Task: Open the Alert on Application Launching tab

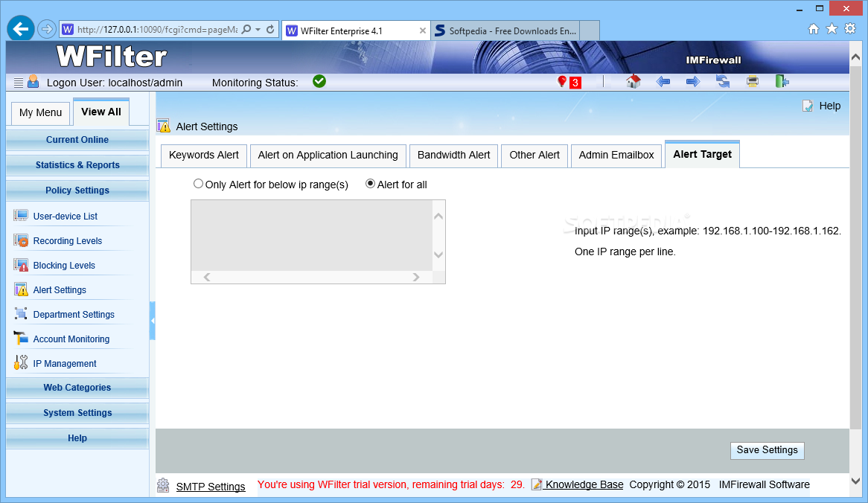Action: coord(328,156)
